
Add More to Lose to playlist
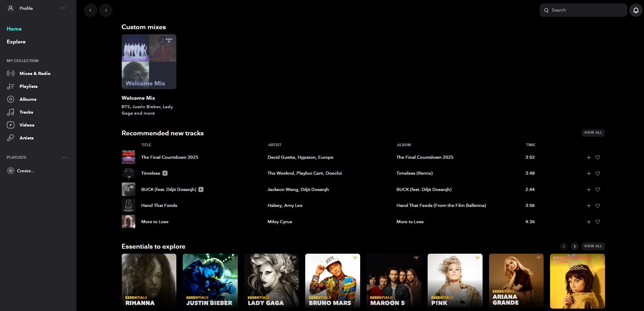(x=589, y=222)
